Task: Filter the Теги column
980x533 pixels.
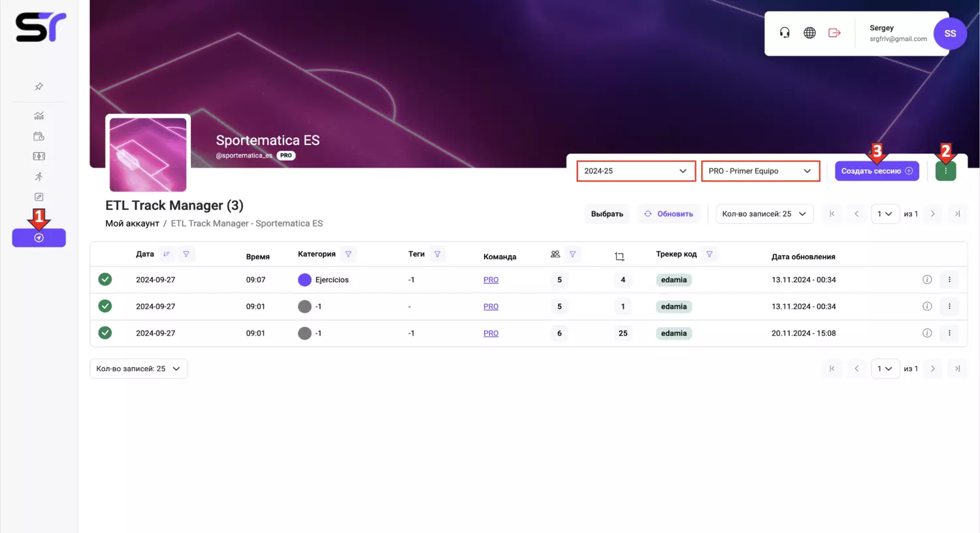Action: pos(437,254)
